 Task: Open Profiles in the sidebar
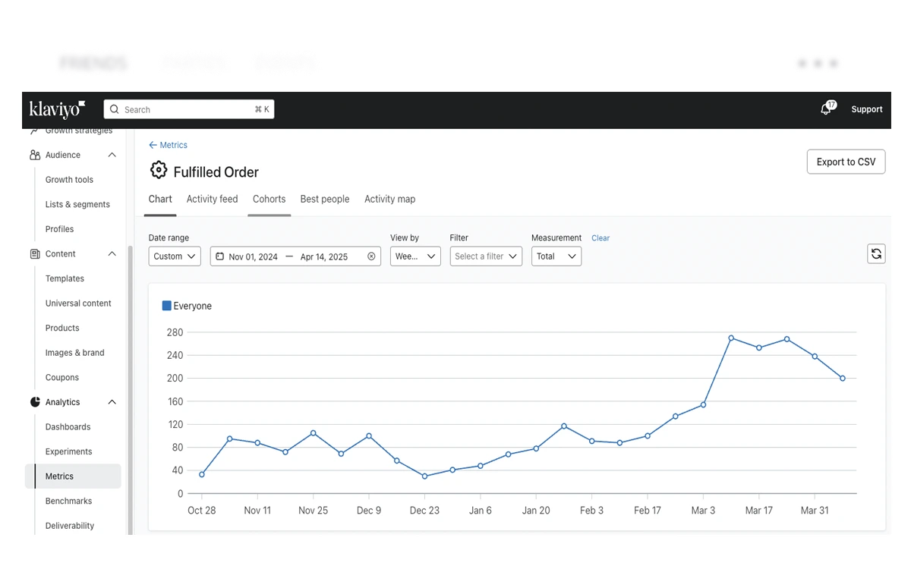click(x=59, y=229)
